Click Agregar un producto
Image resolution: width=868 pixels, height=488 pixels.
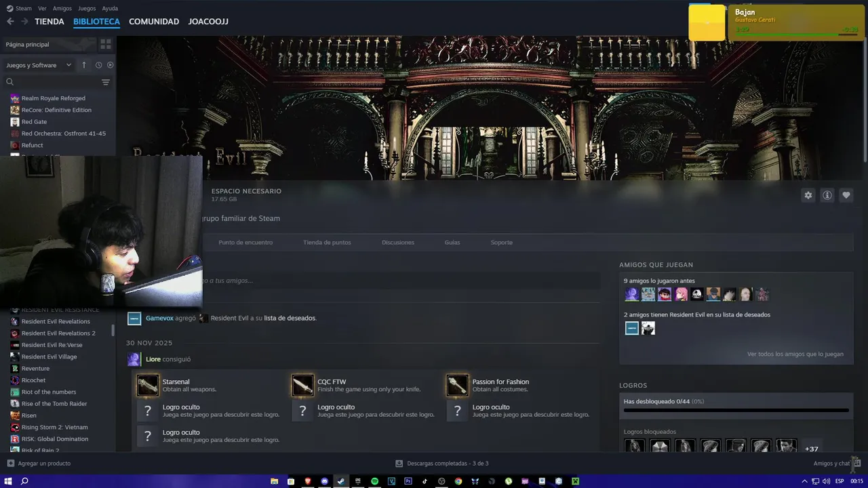tap(39, 464)
